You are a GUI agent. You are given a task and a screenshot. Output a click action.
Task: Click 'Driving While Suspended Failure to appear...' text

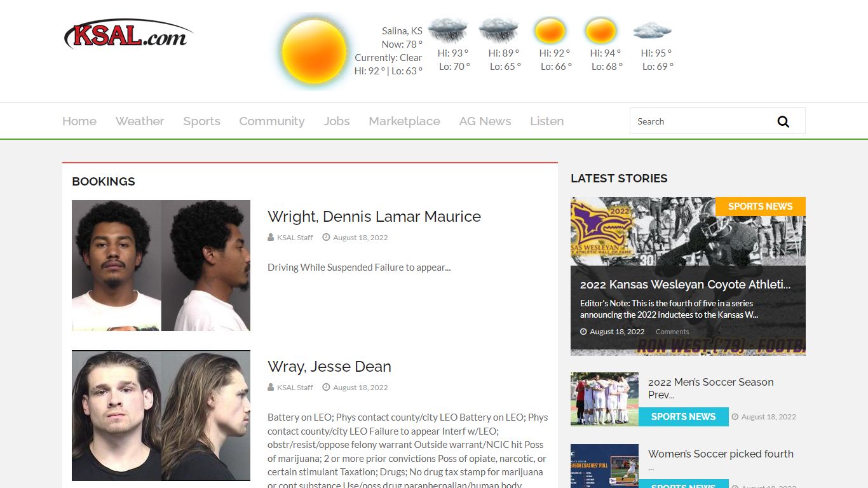pos(359,268)
